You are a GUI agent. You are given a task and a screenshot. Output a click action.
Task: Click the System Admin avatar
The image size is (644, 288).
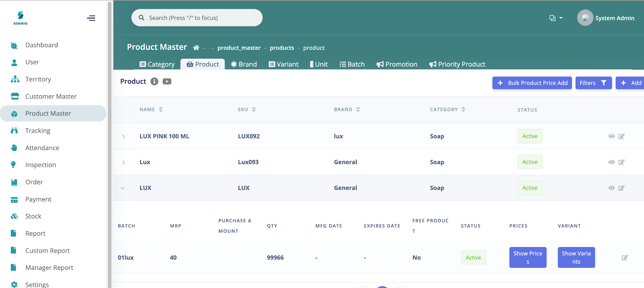click(585, 18)
